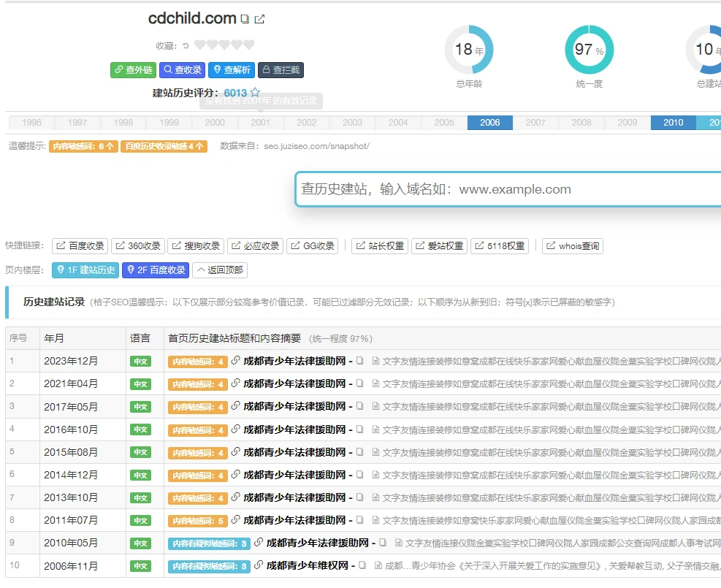This screenshot has width=721, height=588.
Task: Click the dark 查拦截 button
Action: (x=281, y=70)
